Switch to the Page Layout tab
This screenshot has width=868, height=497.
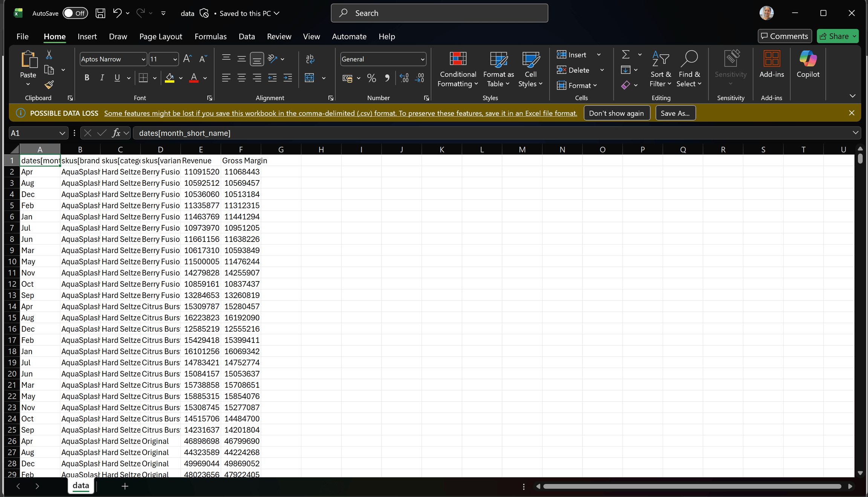click(x=160, y=37)
